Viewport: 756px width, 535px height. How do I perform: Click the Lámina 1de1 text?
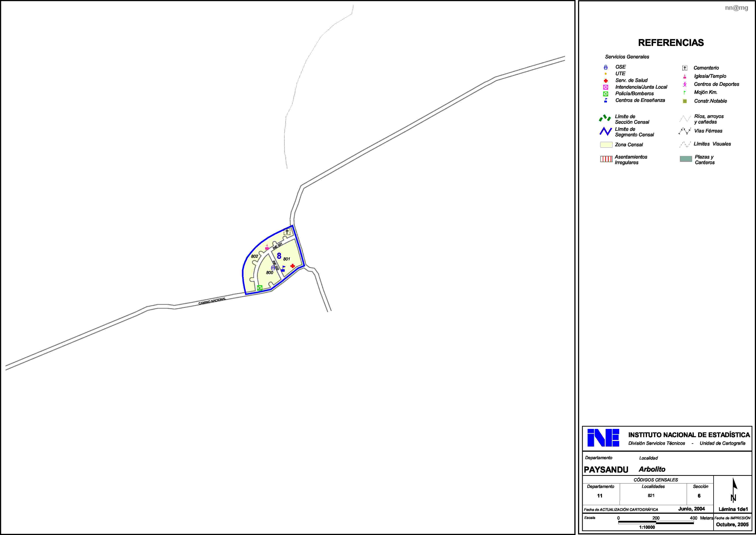tap(733, 509)
